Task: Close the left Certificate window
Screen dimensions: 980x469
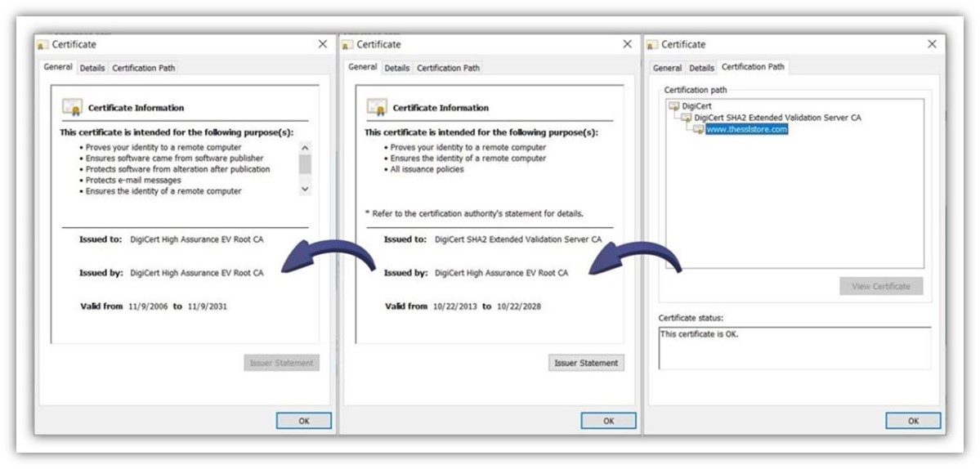Action: click(x=323, y=44)
